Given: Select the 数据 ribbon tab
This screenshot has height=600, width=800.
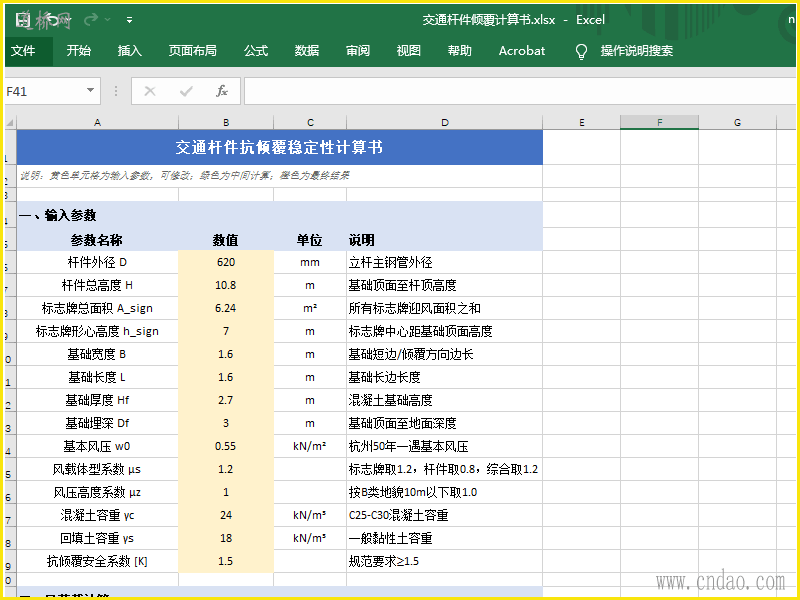Looking at the screenshot, I should click(x=307, y=51).
